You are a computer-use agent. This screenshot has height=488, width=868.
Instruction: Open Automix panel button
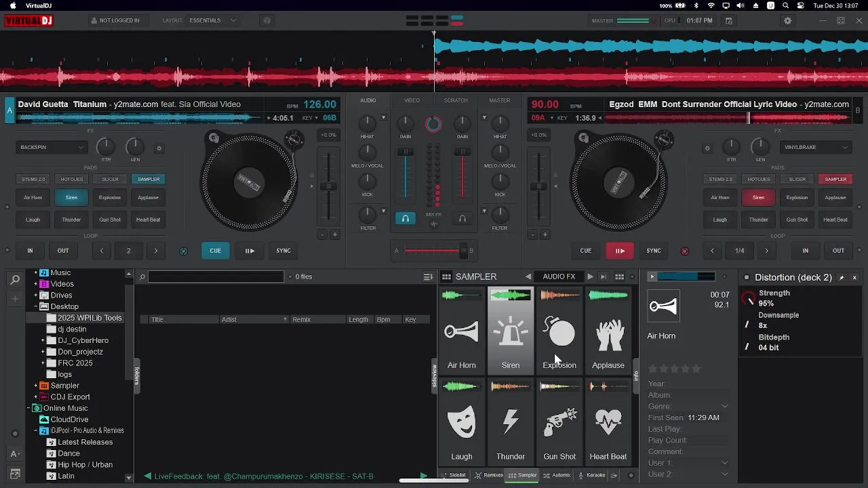tap(557, 475)
